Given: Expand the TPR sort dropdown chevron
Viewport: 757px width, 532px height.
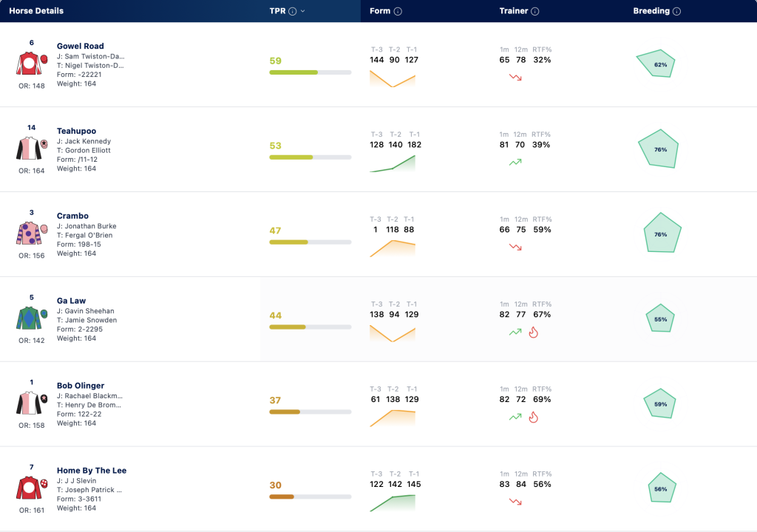Looking at the screenshot, I should pos(302,11).
